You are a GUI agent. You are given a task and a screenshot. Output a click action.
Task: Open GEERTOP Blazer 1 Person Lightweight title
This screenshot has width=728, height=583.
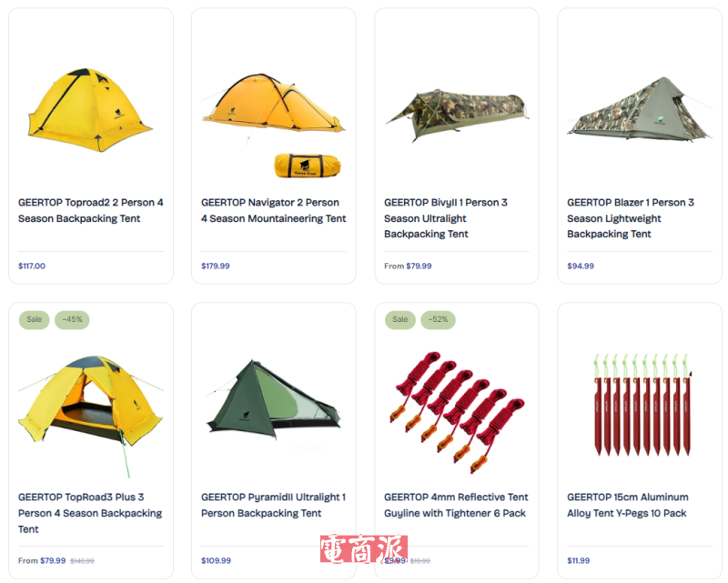631,218
